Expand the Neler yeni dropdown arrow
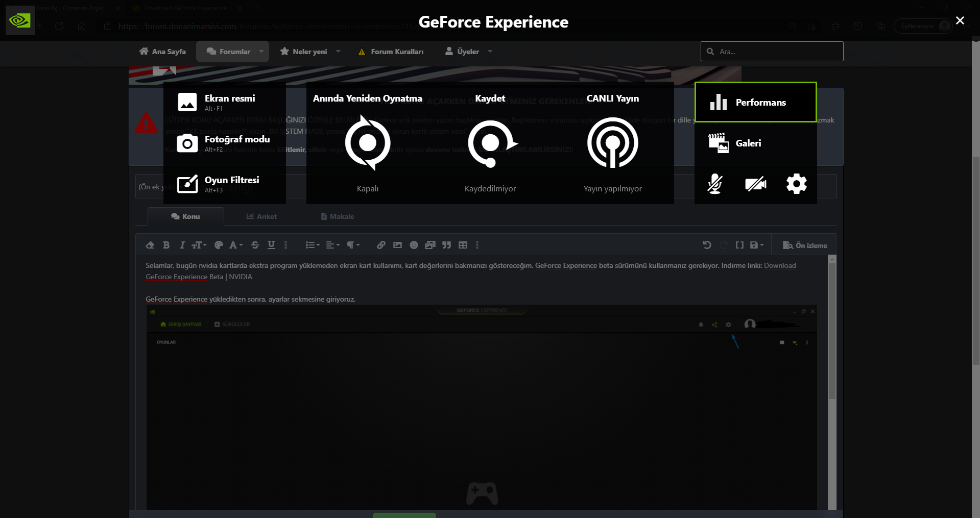Viewport: 980px width, 518px height. (338, 52)
